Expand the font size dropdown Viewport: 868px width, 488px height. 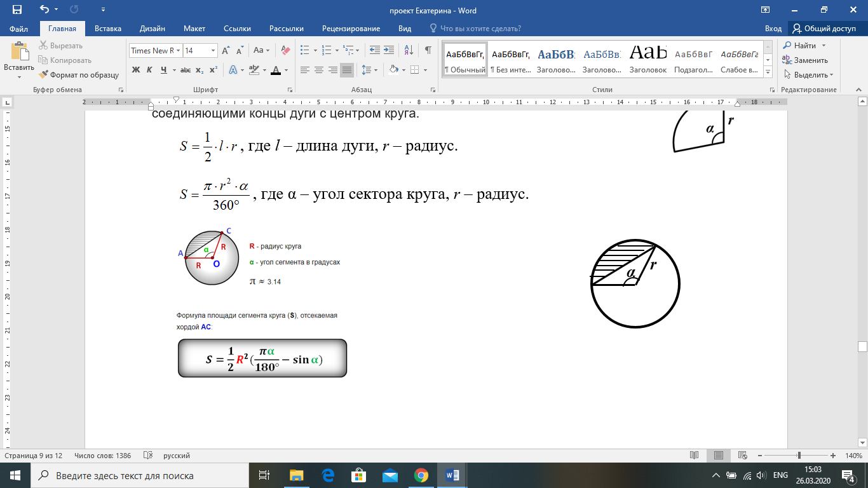pyautogui.click(x=212, y=50)
